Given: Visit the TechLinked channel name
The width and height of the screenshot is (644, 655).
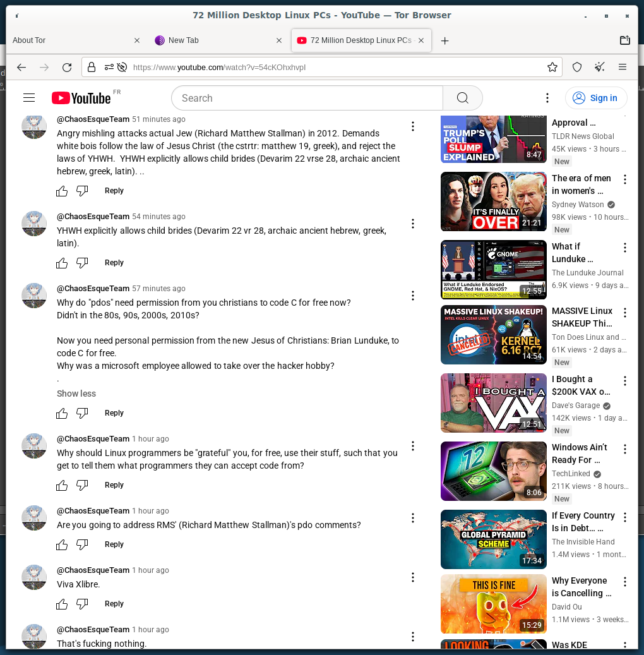Looking at the screenshot, I should 571,473.
